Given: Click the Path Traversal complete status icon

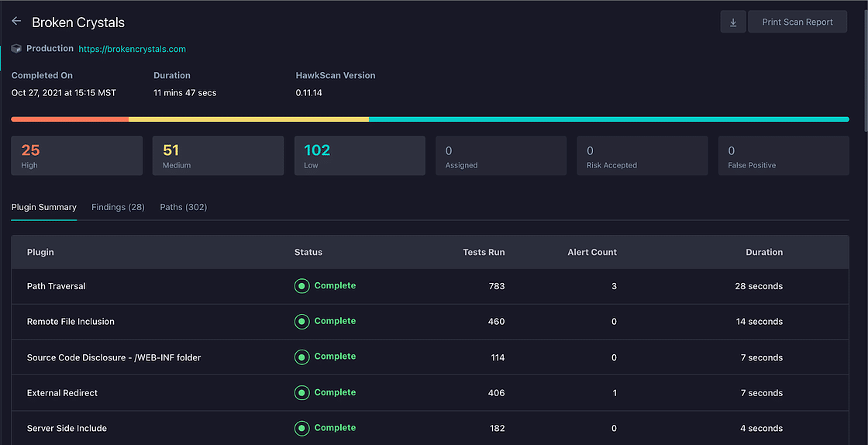Looking at the screenshot, I should (x=301, y=286).
